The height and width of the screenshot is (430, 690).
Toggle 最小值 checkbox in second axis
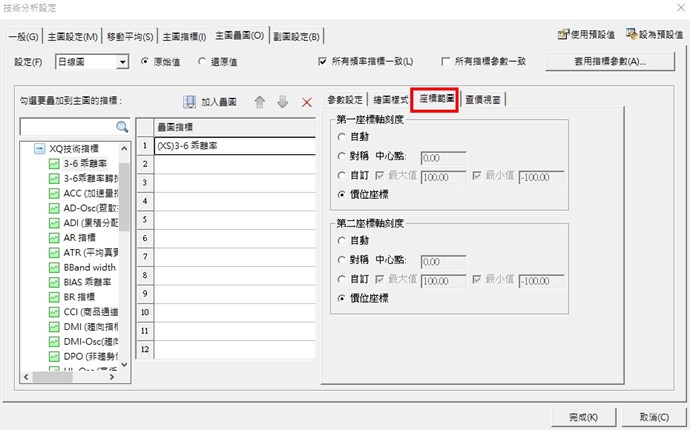point(477,279)
